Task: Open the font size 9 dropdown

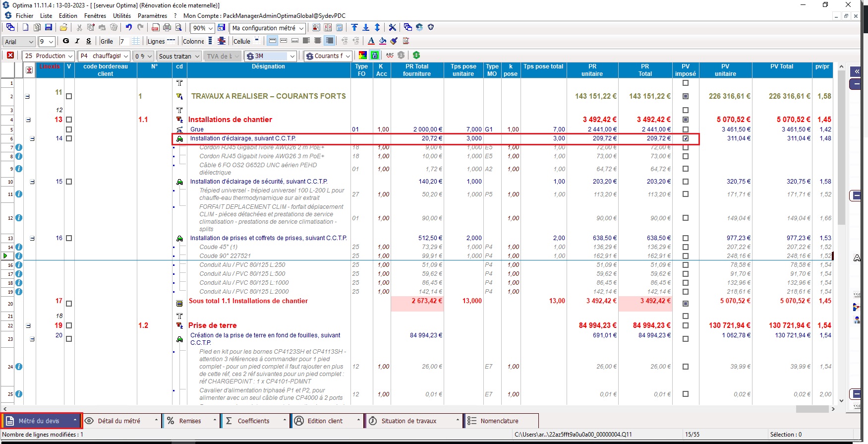Action: point(51,42)
